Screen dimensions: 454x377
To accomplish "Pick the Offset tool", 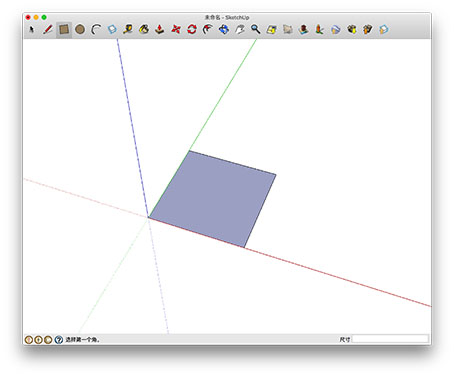I will [x=208, y=30].
